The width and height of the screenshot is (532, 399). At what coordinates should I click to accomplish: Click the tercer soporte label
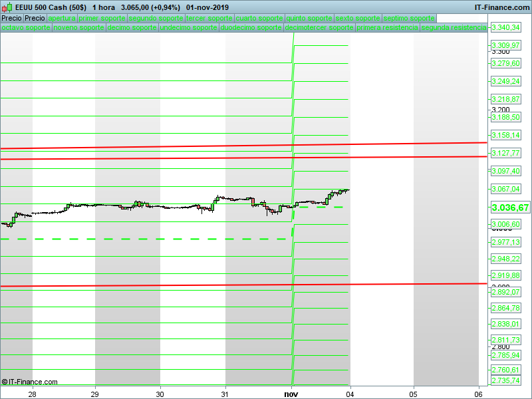click(x=209, y=19)
